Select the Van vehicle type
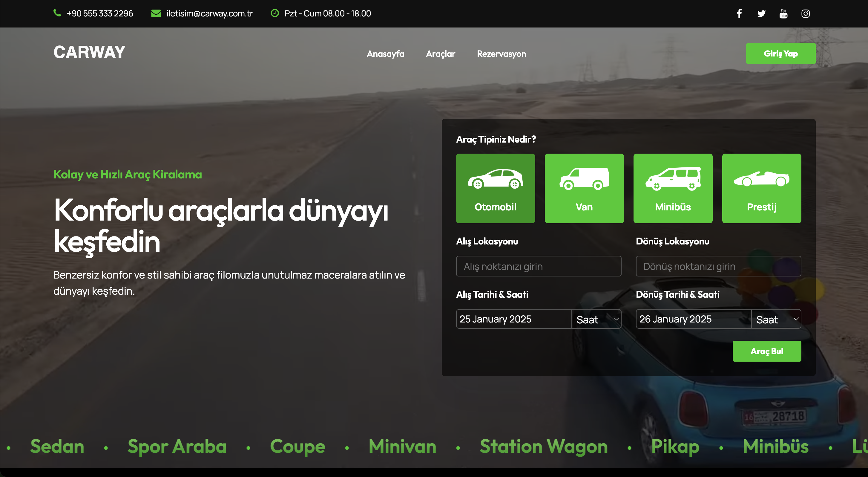Screen dimensions: 868x477 584,188
